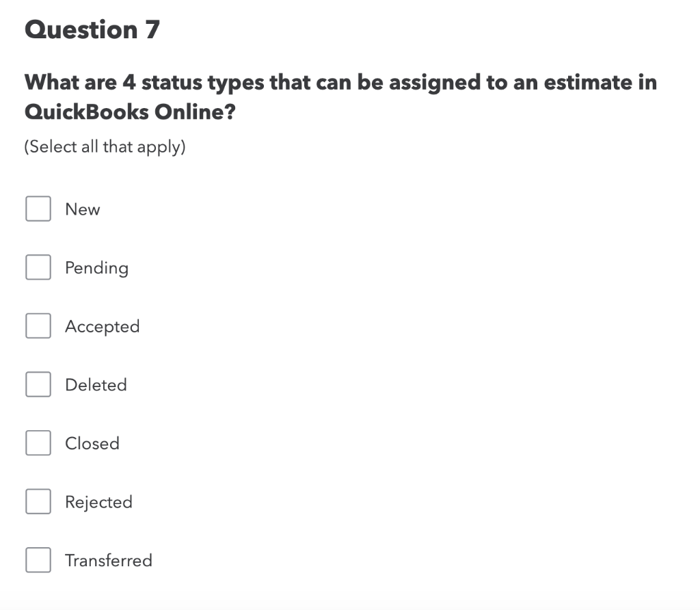The image size is (700, 610).
Task: Select 'New' by clicking its label
Action: tap(82, 209)
